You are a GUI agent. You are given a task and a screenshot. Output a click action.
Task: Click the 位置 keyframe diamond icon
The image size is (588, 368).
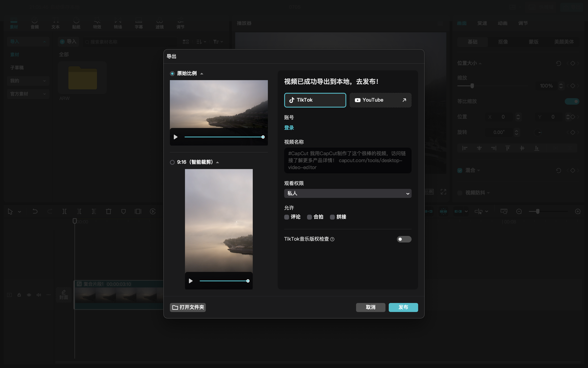[573, 117]
